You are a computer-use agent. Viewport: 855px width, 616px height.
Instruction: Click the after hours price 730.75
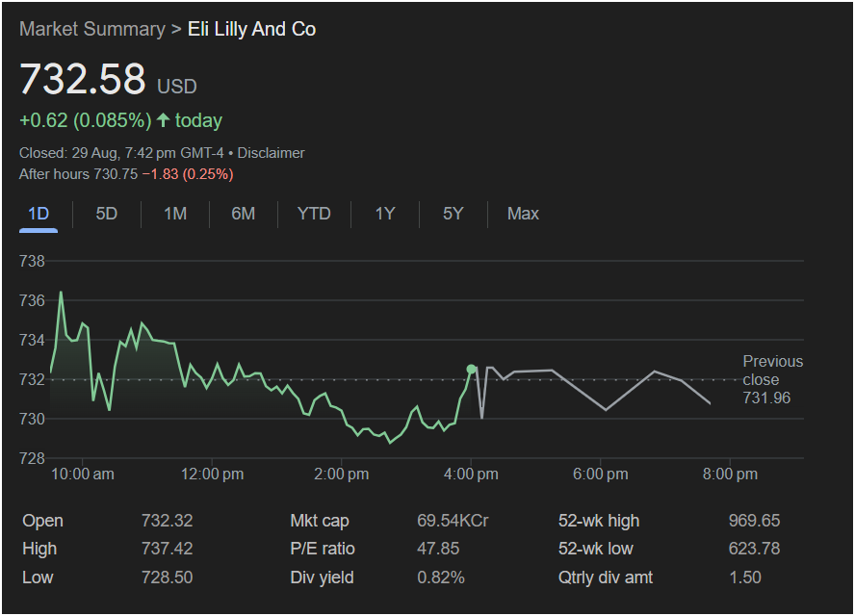tap(115, 174)
